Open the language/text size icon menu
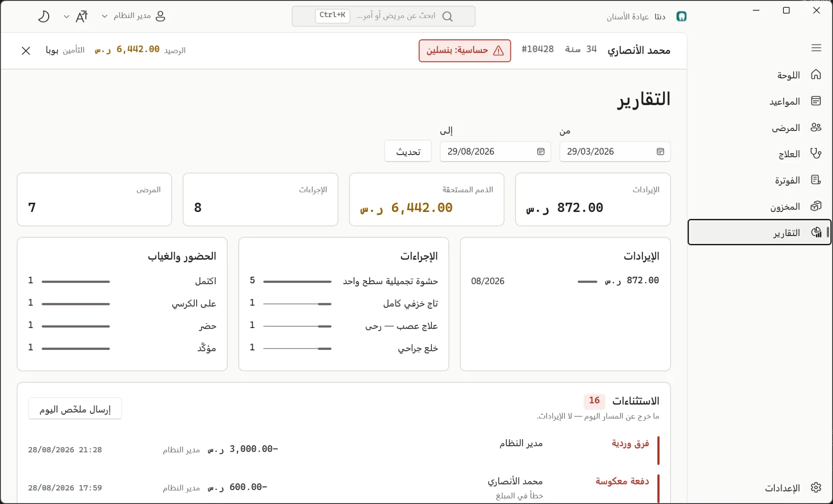Image resolution: width=833 pixels, height=504 pixels. (x=81, y=16)
